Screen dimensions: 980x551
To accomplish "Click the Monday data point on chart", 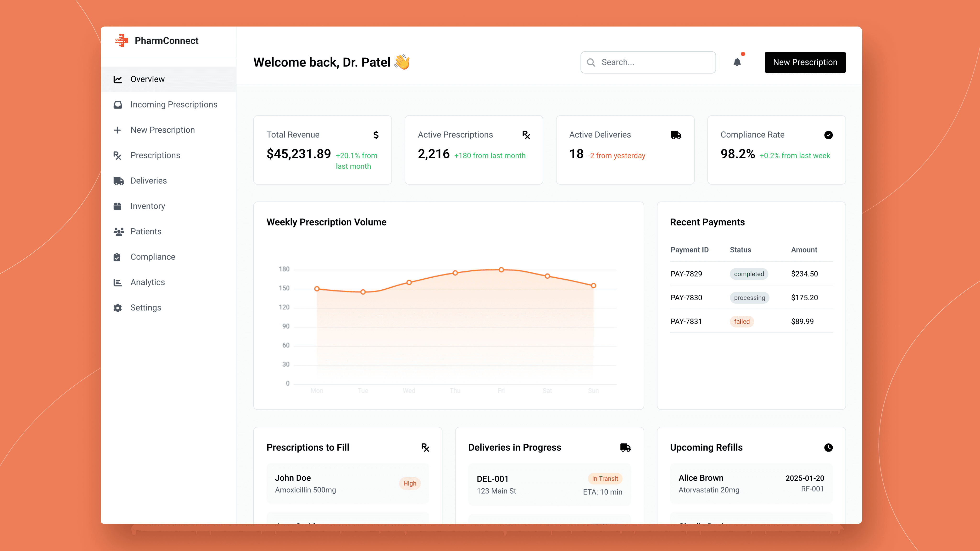I will [x=317, y=289].
